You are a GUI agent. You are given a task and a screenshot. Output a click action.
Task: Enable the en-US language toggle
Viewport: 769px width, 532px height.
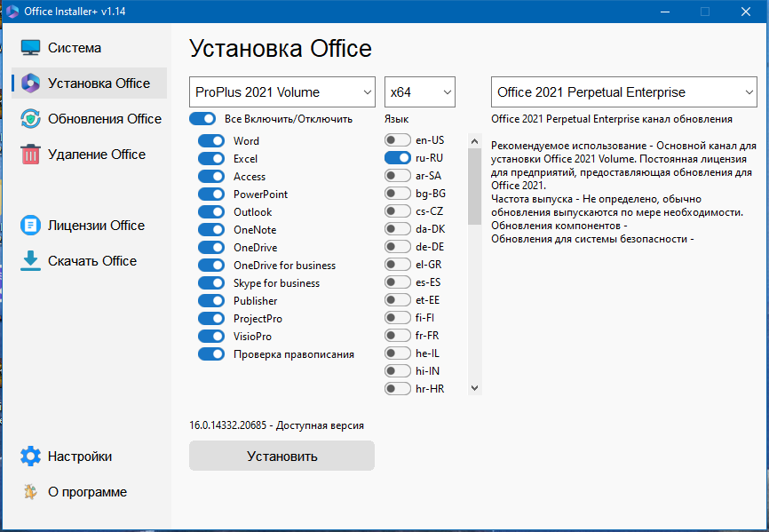click(397, 140)
